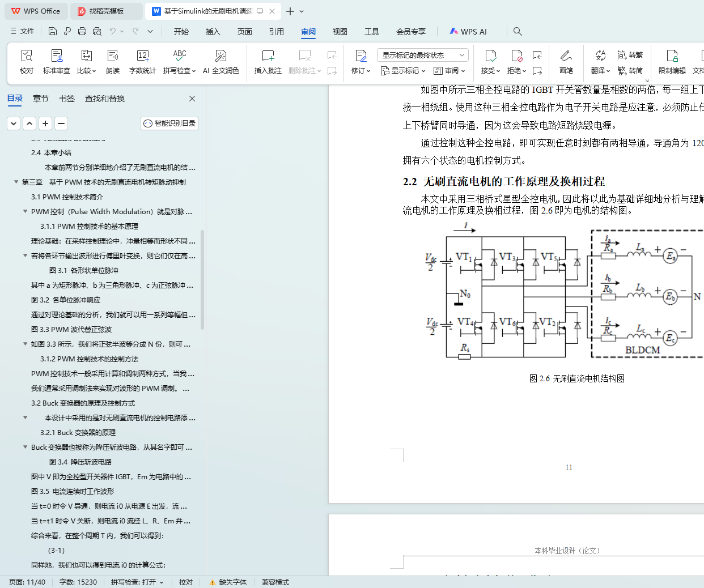
Task: Click the undo arrow icon
Action: click(x=113, y=31)
